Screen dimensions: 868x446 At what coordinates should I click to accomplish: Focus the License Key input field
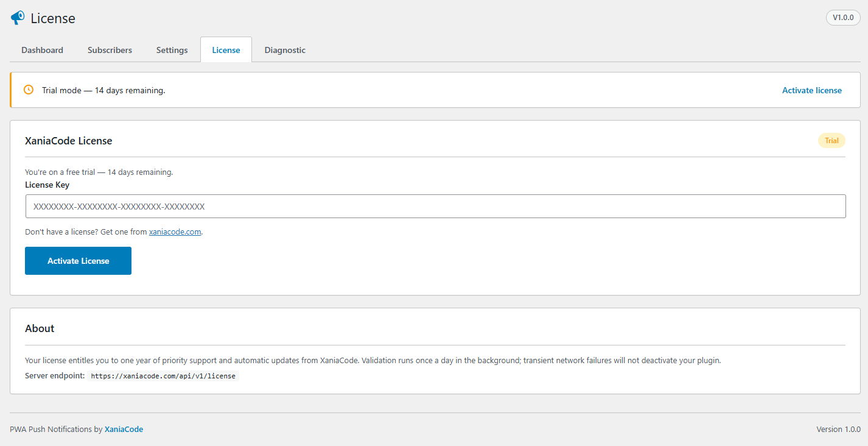coord(435,207)
